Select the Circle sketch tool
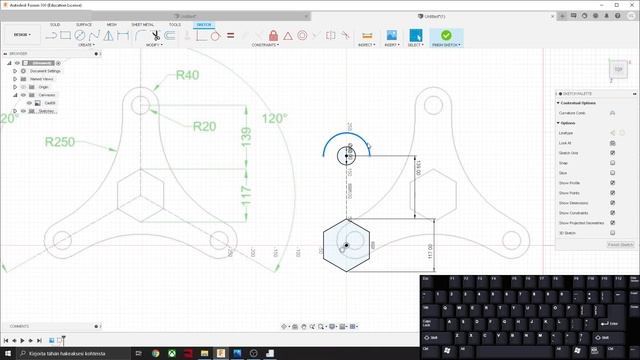640x360 pixels. 80,36
